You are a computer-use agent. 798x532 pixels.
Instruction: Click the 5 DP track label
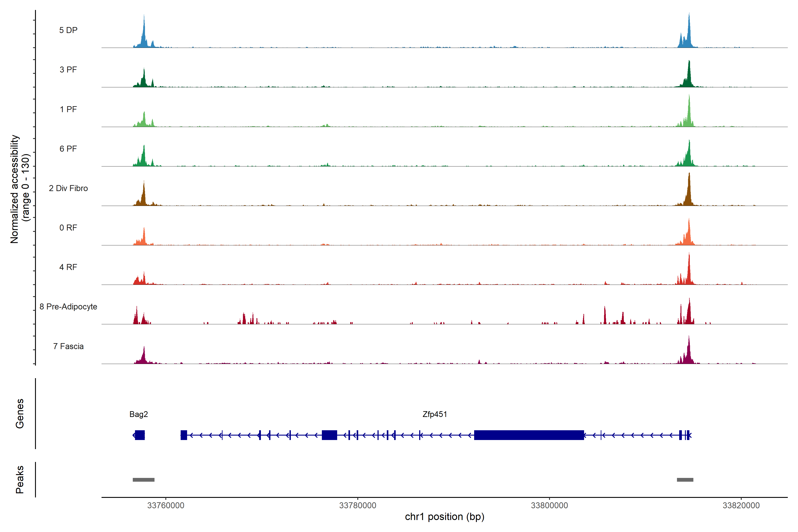[x=68, y=30]
